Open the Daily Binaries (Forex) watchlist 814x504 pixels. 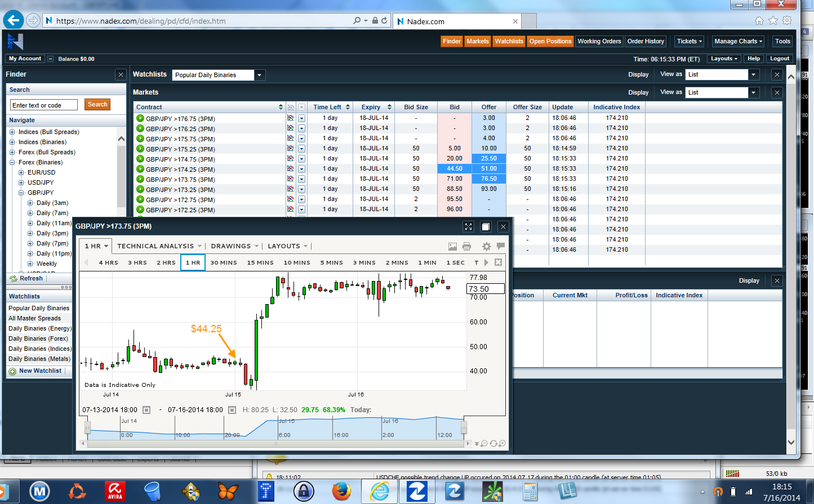coord(38,339)
